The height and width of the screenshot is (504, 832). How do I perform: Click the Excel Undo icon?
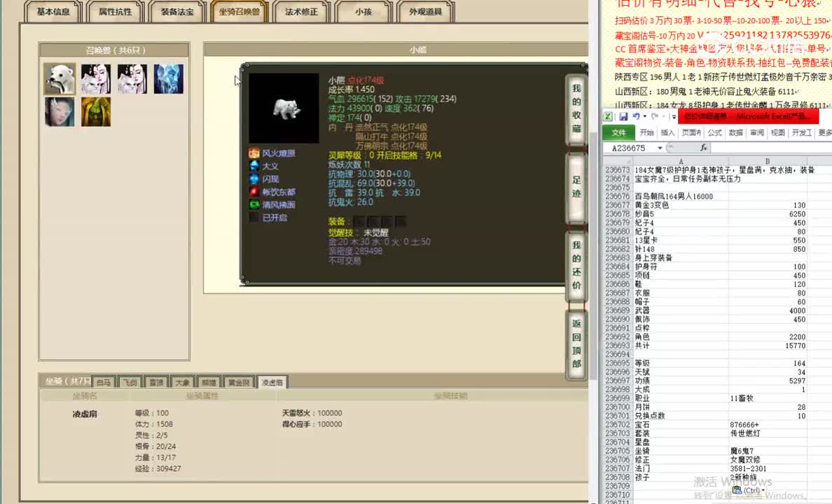(x=636, y=117)
